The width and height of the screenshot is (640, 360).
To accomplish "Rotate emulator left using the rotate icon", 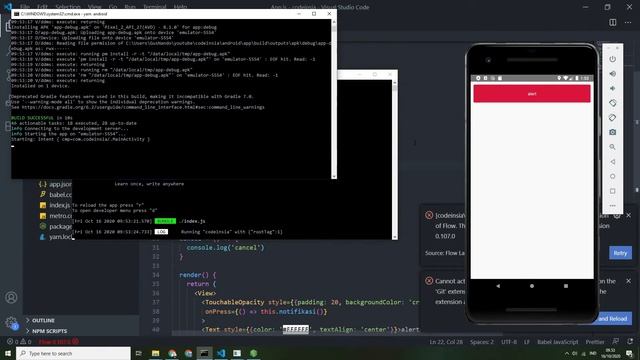I will (612, 103).
